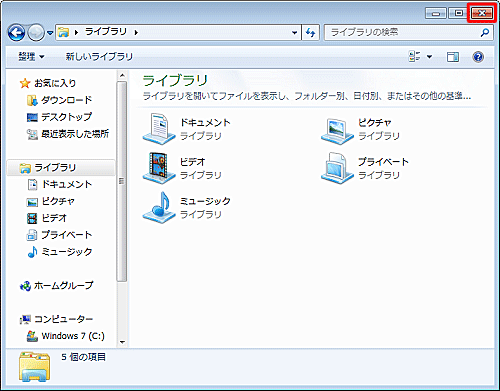This screenshot has width=500, height=391.
Task: Click the デスクトップ icon in sidebar
Action: coord(32,117)
